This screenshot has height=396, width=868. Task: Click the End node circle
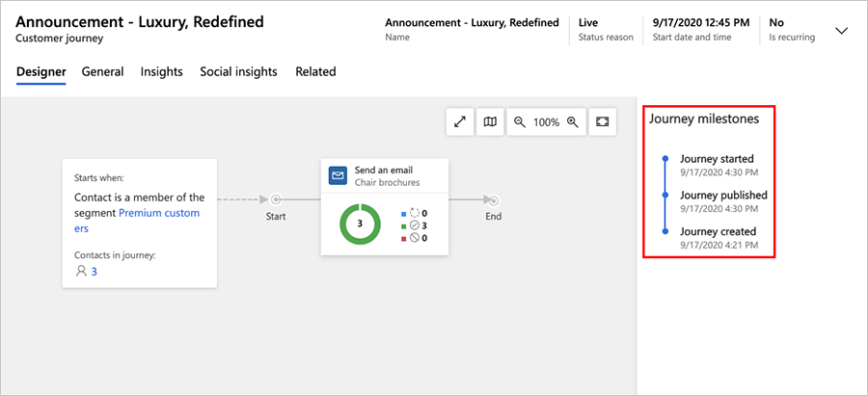[x=494, y=200]
